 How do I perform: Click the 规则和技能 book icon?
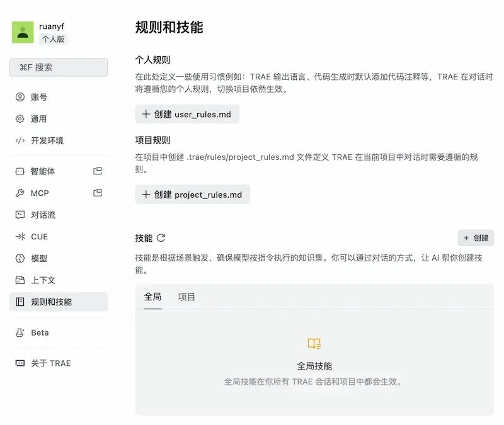point(20,302)
